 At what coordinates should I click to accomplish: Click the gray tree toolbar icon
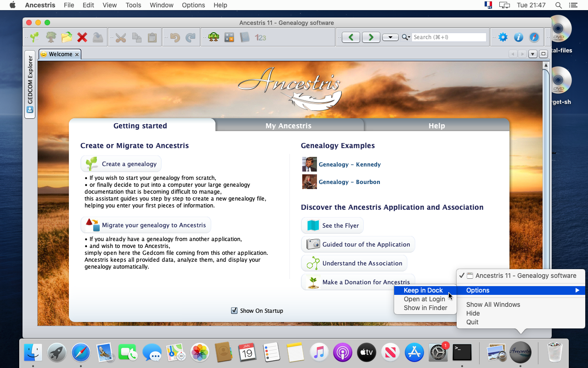51,37
